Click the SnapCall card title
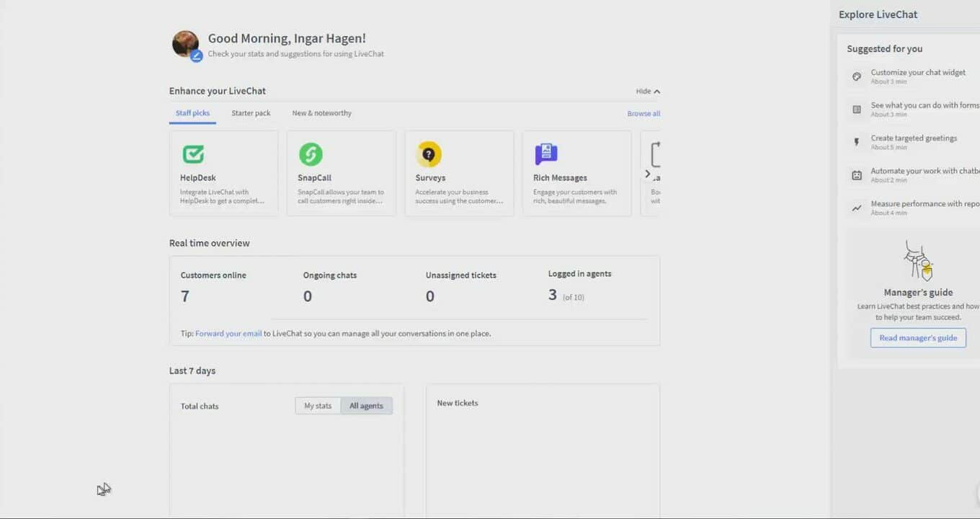This screenshot has height=519, width=980. 314,178
